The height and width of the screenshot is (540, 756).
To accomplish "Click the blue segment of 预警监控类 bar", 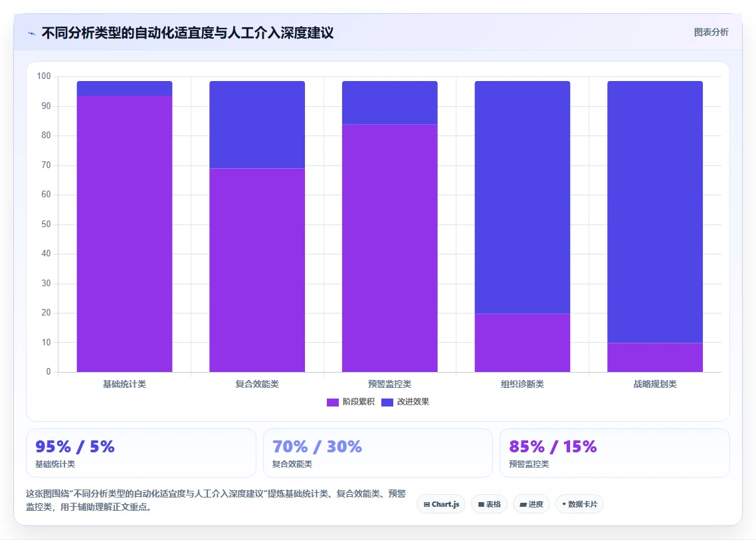I will pos(389,103).
